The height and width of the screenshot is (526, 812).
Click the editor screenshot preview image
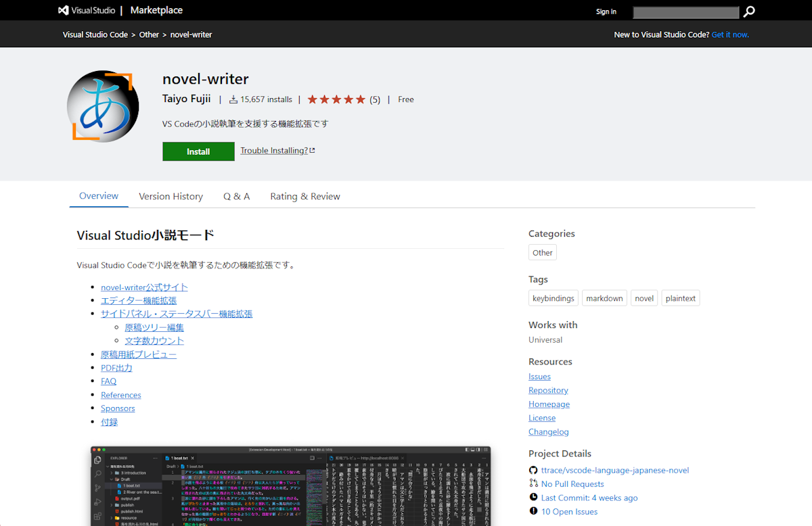click(290, 485)
